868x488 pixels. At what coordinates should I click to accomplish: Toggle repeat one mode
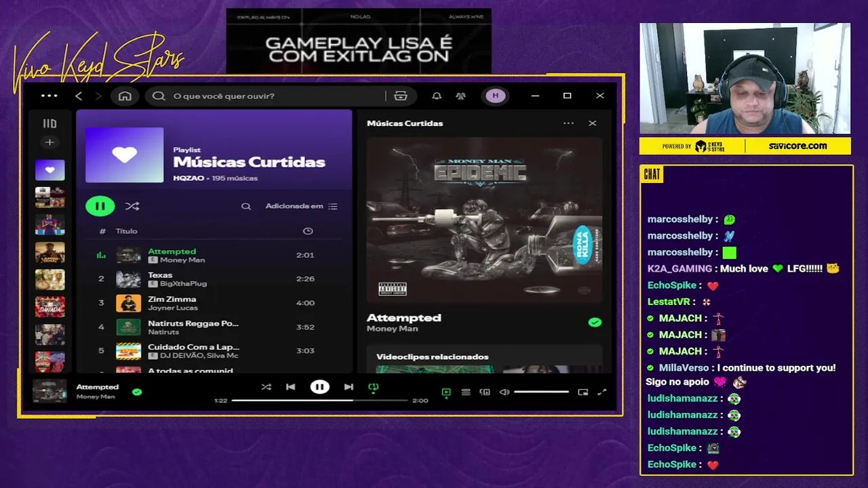click(x=373, y=387)
